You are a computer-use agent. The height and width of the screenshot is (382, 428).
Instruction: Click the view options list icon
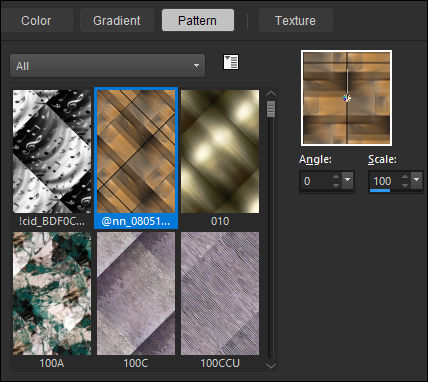click(231, 62)
